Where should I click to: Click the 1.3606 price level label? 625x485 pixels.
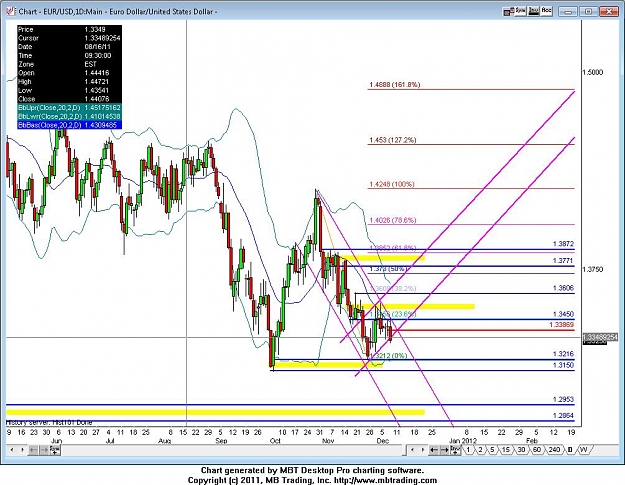tap(563, 288)
